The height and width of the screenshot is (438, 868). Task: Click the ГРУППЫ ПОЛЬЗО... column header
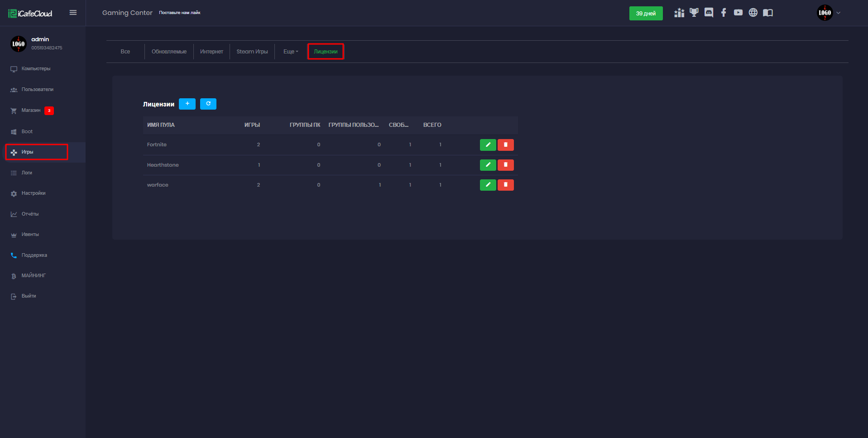pyautogui.click(x=354, y=125)
